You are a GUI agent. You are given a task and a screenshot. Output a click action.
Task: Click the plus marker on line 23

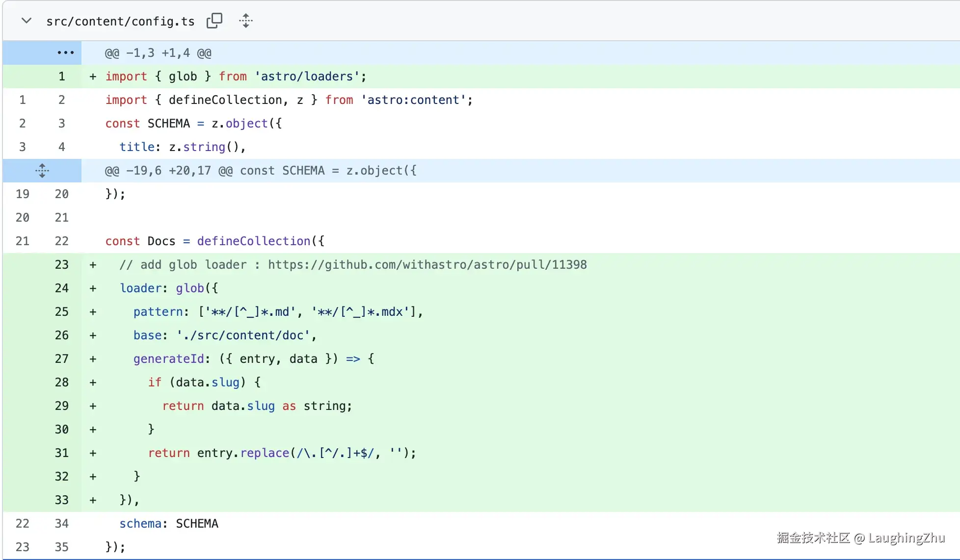pyautogui.click(x=93, y=265)
